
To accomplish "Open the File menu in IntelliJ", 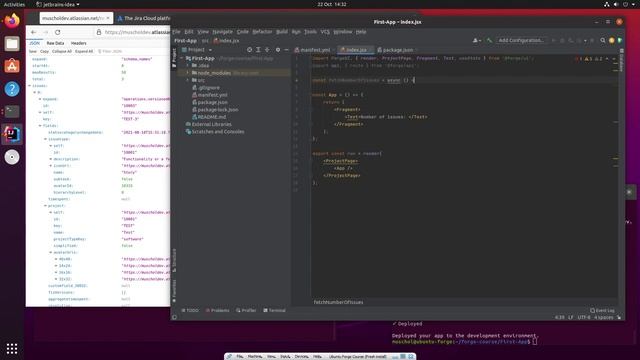I will [176, 32].
